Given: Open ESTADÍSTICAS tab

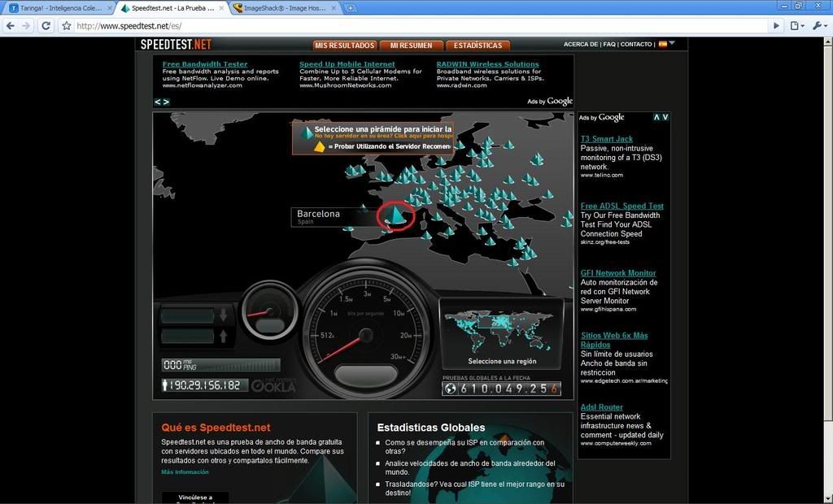Looking at the screenshot, I should coord(478,46).
